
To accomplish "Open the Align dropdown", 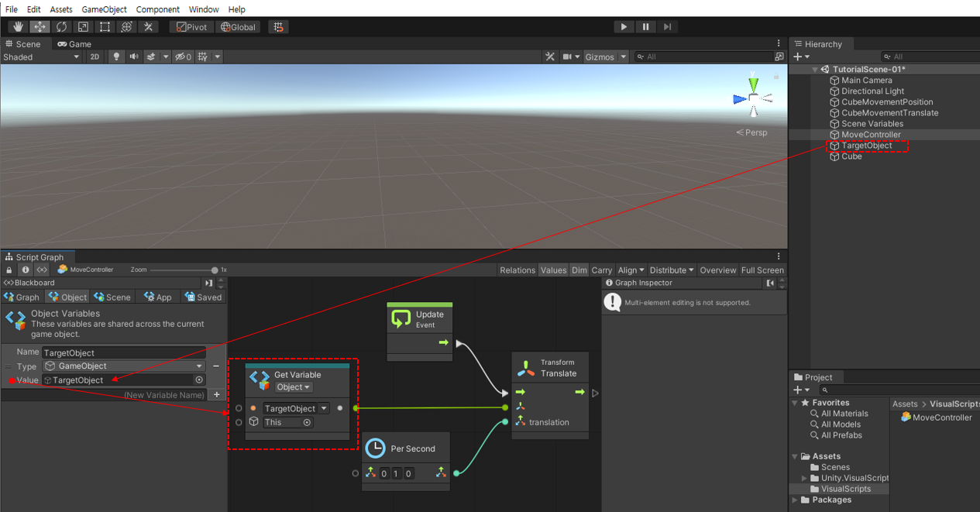I will pos(631,270).
